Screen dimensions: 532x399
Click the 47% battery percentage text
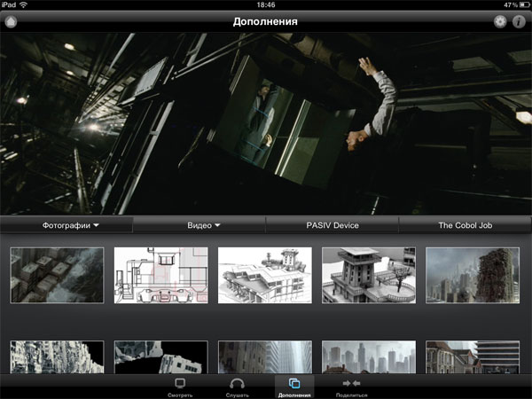[511, 4]
